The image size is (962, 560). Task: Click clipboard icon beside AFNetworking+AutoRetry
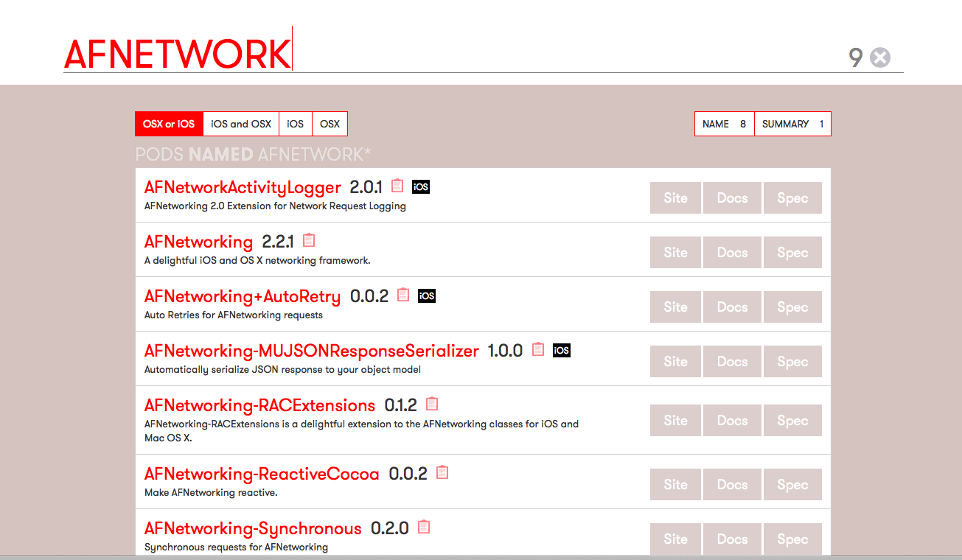[403, 295]
